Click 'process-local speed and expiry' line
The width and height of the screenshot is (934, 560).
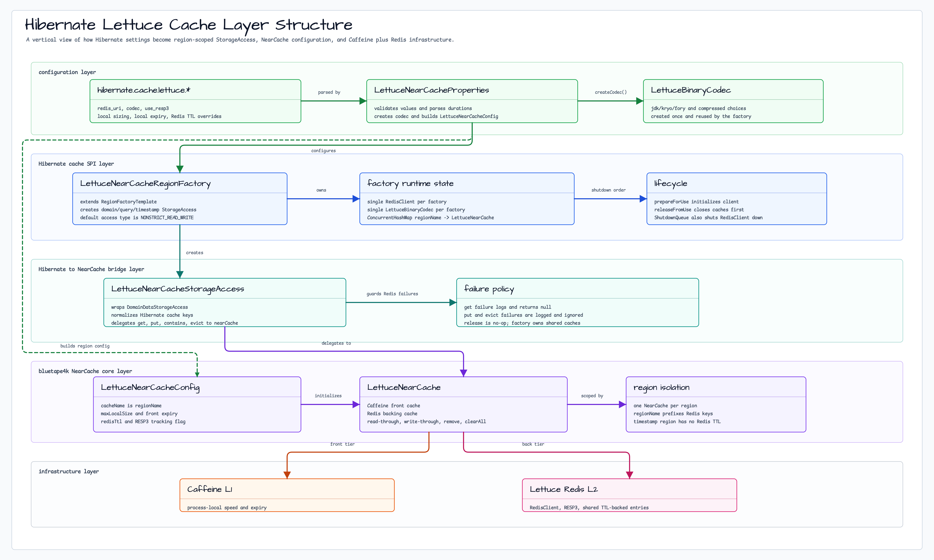[227, 508]
